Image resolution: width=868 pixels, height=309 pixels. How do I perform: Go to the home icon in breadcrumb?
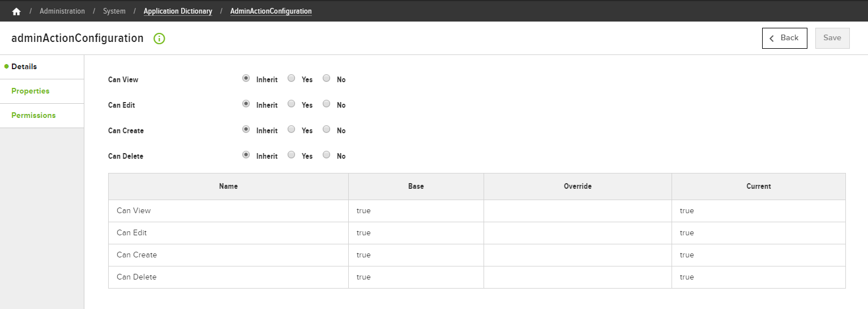[16, 11]
